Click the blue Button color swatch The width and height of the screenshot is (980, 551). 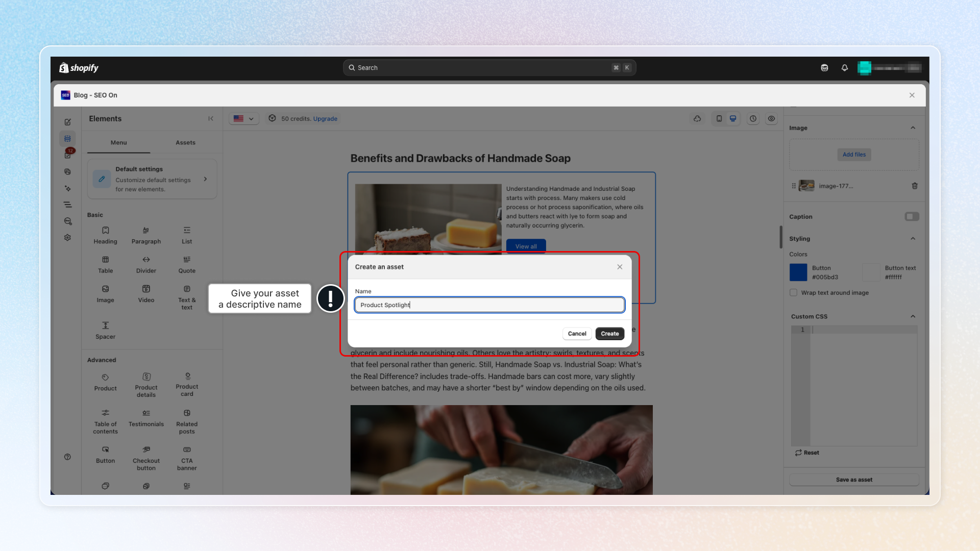(x=798, y=272)
